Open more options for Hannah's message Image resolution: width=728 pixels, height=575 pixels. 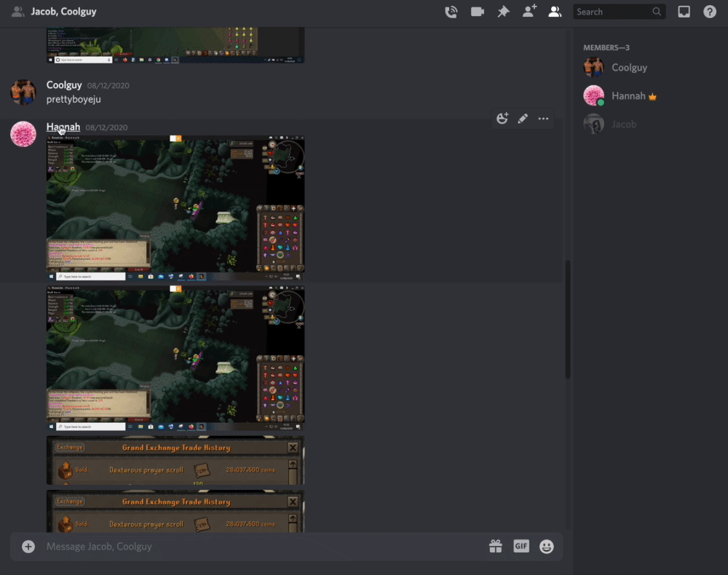click(x=543, y=119)
